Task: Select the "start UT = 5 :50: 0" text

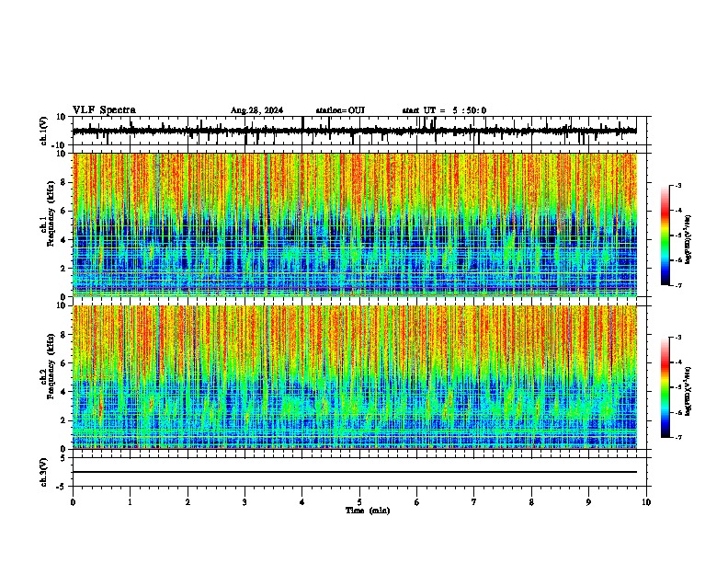Action: click(444, 110)
